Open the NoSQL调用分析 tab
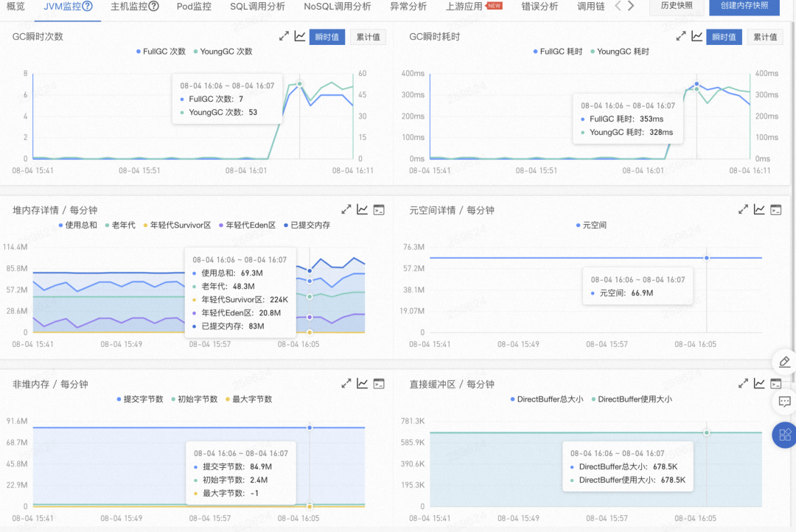Viewport: 796px width, 532px height. 337,7
